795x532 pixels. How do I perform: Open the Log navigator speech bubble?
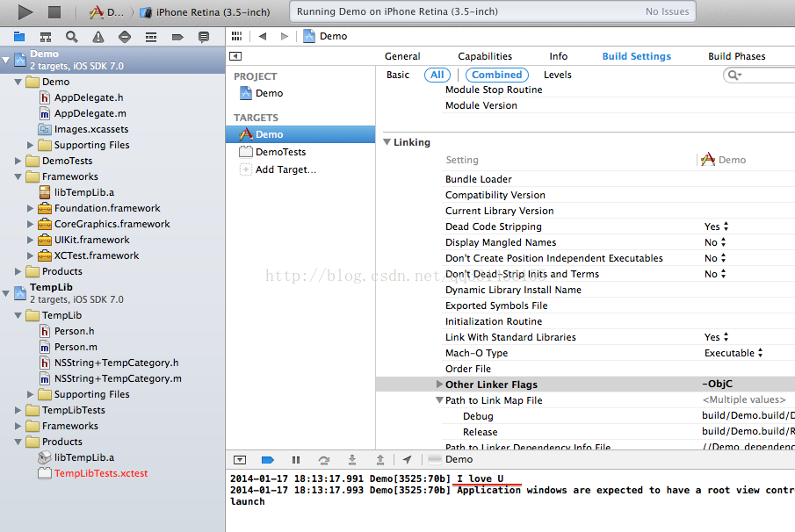tap(204, 37)
